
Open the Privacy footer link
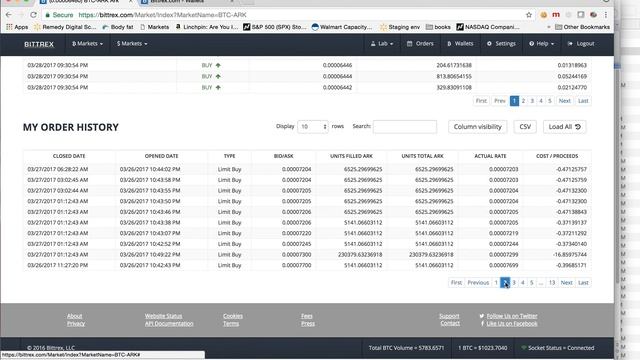click(76, 324)
